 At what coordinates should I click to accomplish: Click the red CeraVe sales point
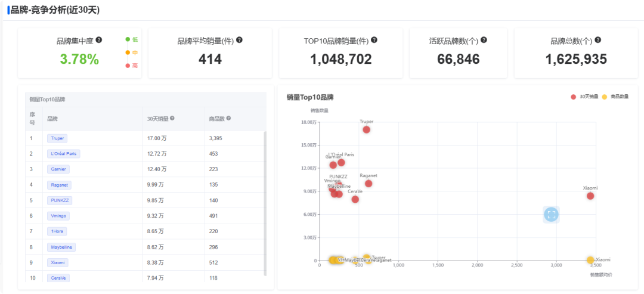[355, 199]
